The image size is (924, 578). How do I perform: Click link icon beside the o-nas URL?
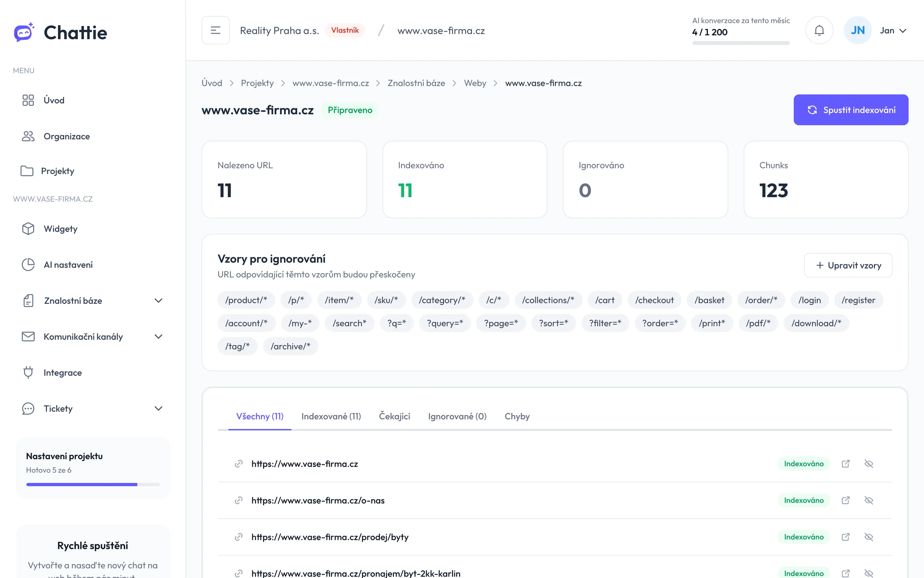[239, 500]
